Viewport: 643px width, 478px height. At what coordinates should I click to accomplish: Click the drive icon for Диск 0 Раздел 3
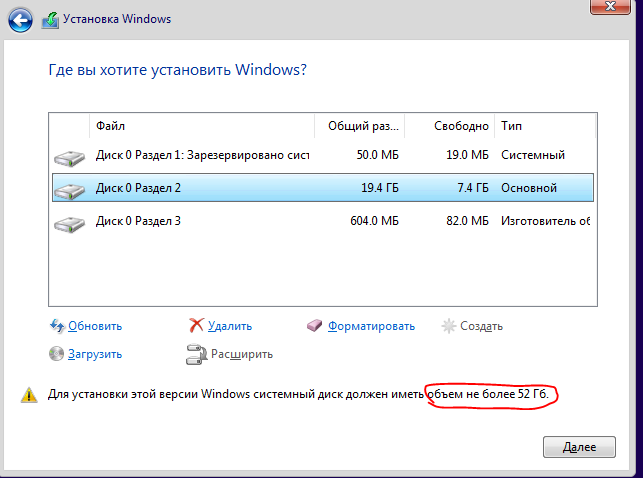point(69,224)
